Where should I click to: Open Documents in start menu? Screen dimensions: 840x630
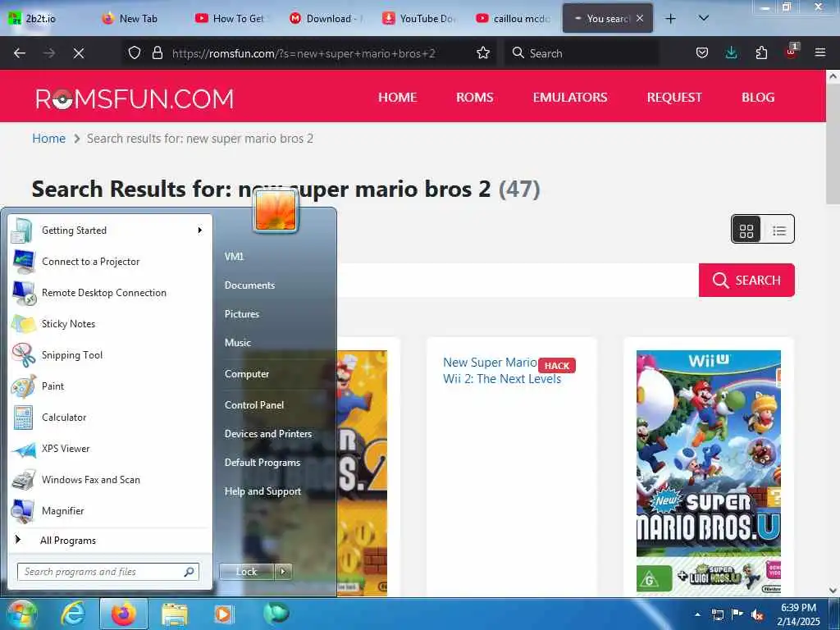pos(249,285)
